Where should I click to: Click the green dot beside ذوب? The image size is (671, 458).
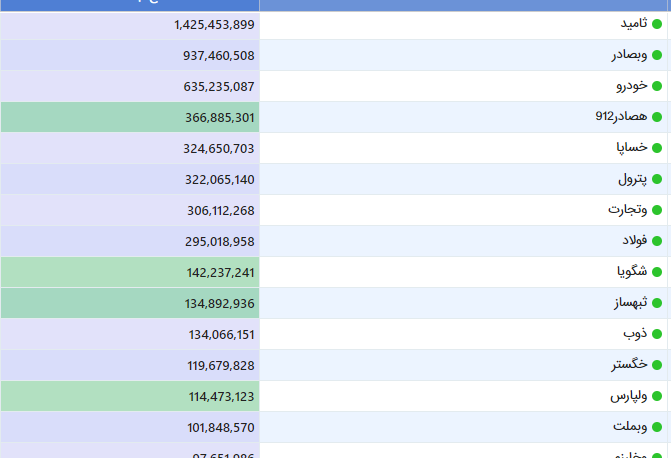[657, 334]
